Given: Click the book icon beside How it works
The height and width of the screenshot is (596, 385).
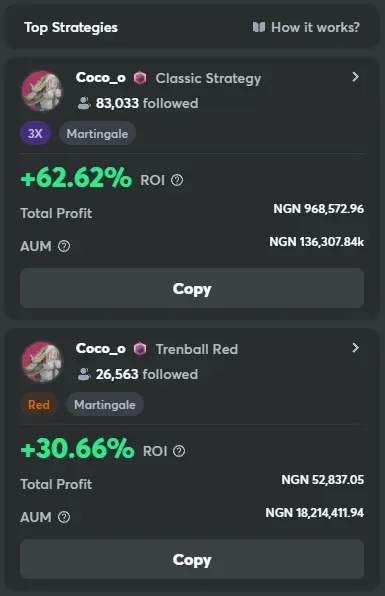Looking at the screenshot, I should [259, 27].
